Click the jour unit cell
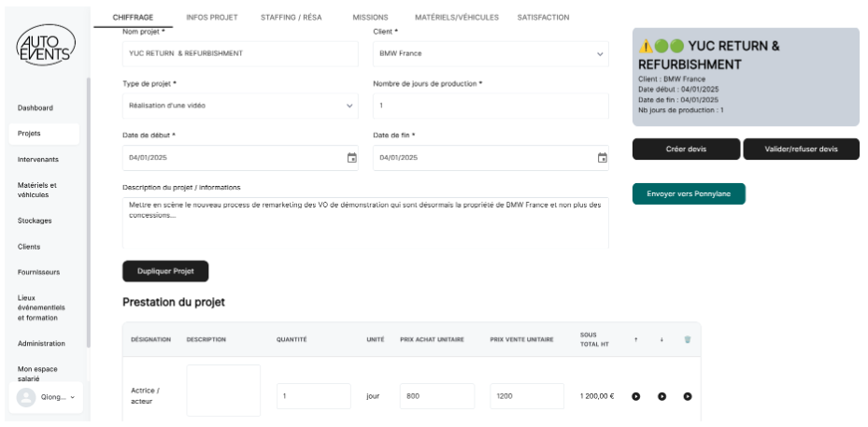Image resolution: width=868 pixels, height=427 pixels. coord(373,396)
